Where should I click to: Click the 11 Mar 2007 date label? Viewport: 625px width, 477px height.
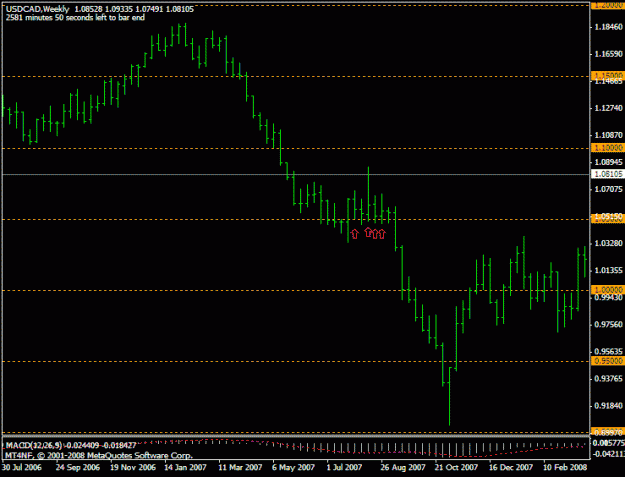[x=240, y=467]
